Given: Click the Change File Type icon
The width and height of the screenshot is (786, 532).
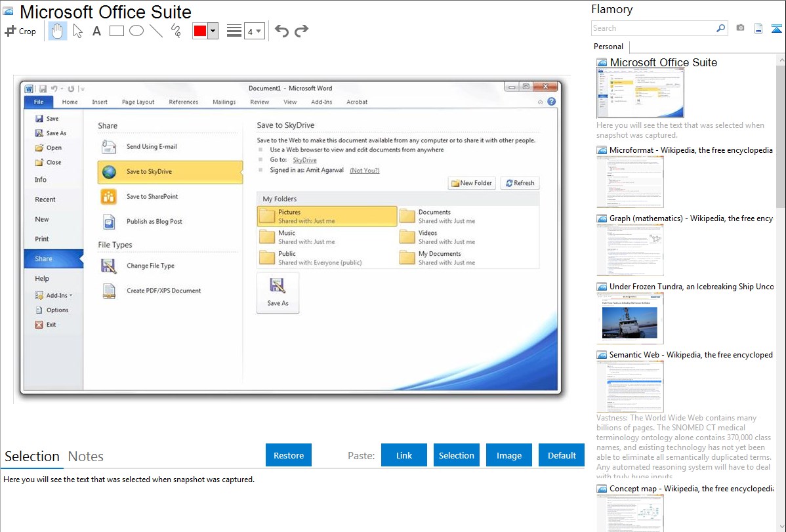Looking at the screenshot, I should [x=109, y=266].
